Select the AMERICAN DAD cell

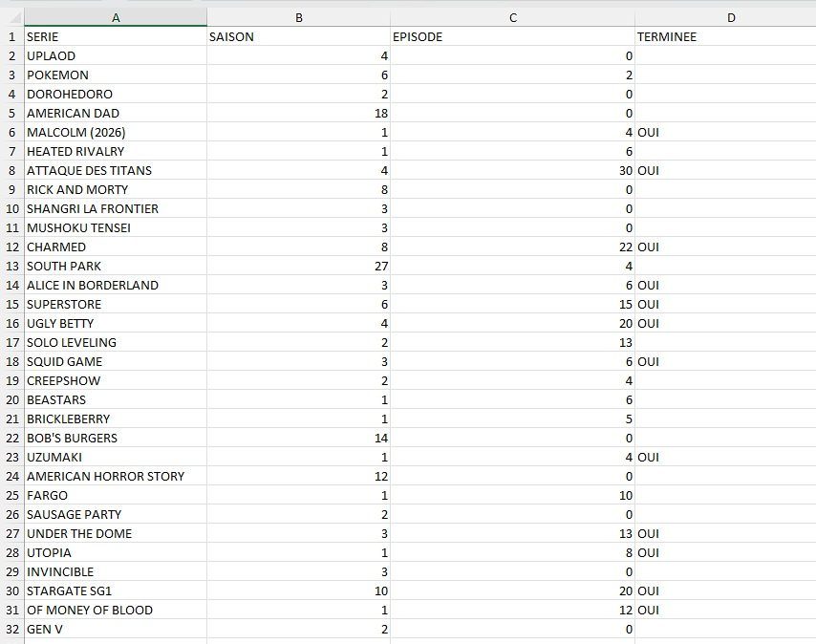(116, 113)
